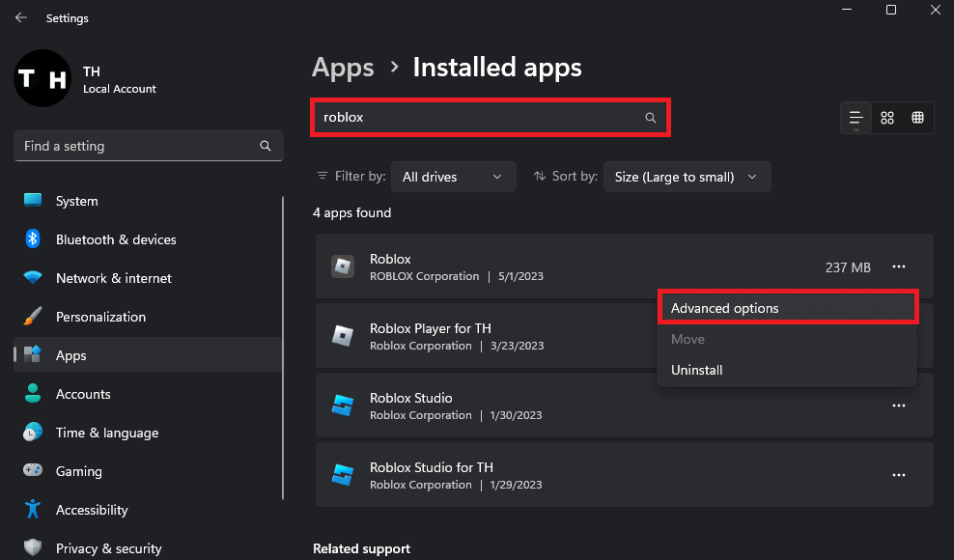Click the Find a setting search icon
Image resolution: width=954 pixels, height=560 pixels.
point(266,146)
